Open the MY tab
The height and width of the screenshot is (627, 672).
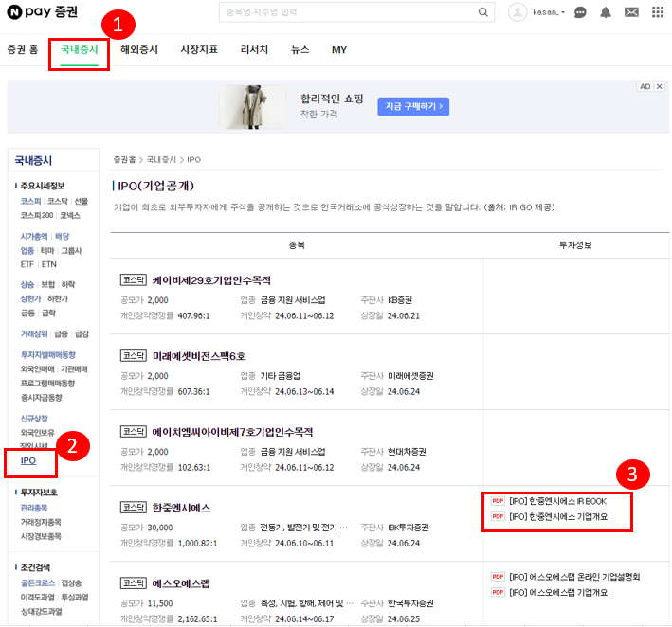pos(339,49)
